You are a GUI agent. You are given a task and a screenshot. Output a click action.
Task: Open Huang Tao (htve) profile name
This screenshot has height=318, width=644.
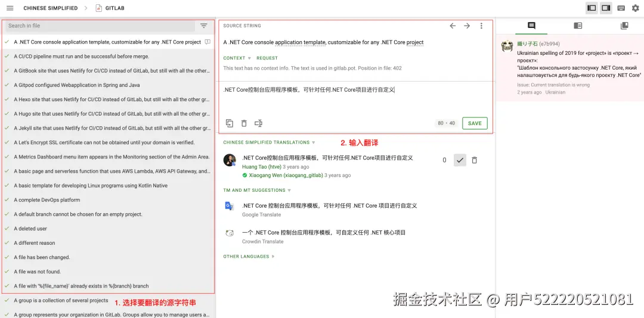click(261, 167)
